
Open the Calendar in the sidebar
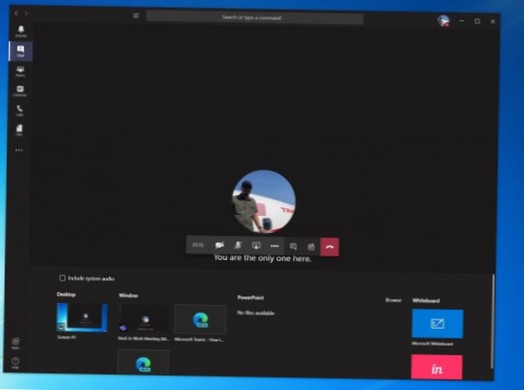[20, 91]
